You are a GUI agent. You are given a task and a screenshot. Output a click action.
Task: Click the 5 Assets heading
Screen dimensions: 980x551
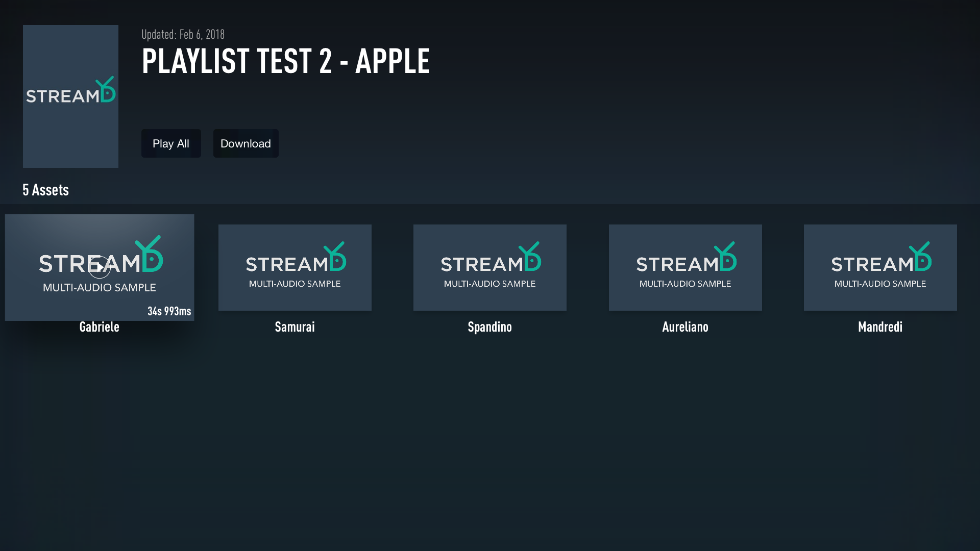coord(46,190)
